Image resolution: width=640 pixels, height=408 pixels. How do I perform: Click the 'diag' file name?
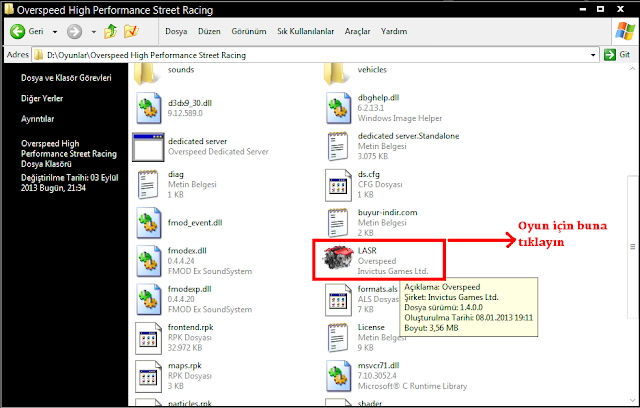176,174
